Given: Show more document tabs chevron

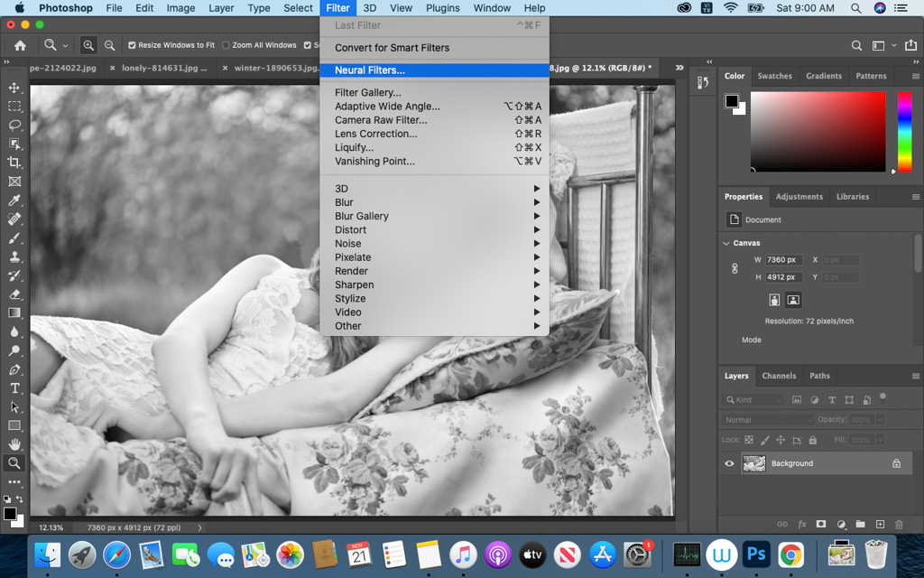Looking at the screenshot, I should point(679,68).
